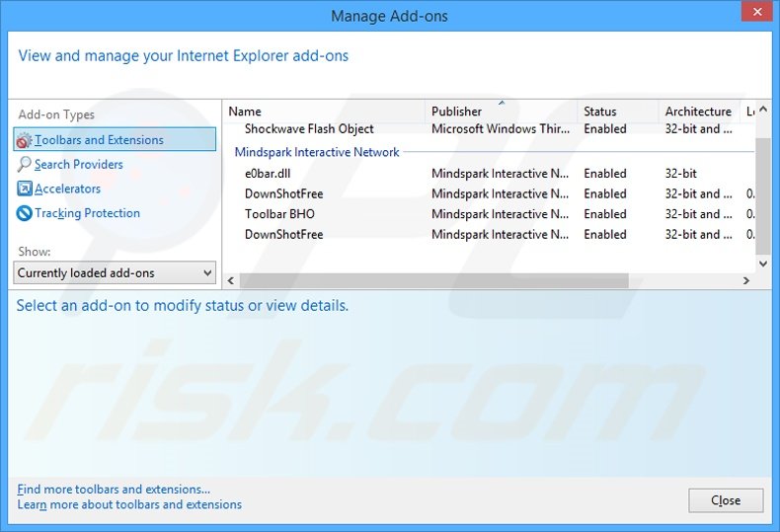Sort list by Publisher column header
The image size is (780, 532).
502,112
